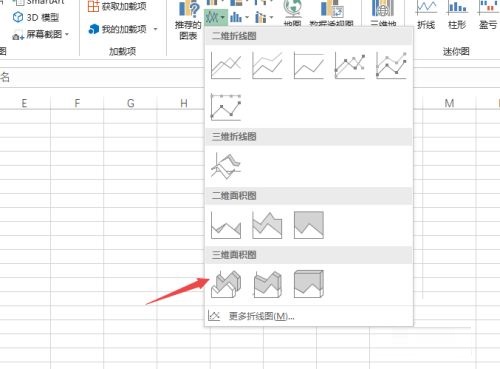500x369 pixels.
Task: Select column F header
Action: pos(77,103)
